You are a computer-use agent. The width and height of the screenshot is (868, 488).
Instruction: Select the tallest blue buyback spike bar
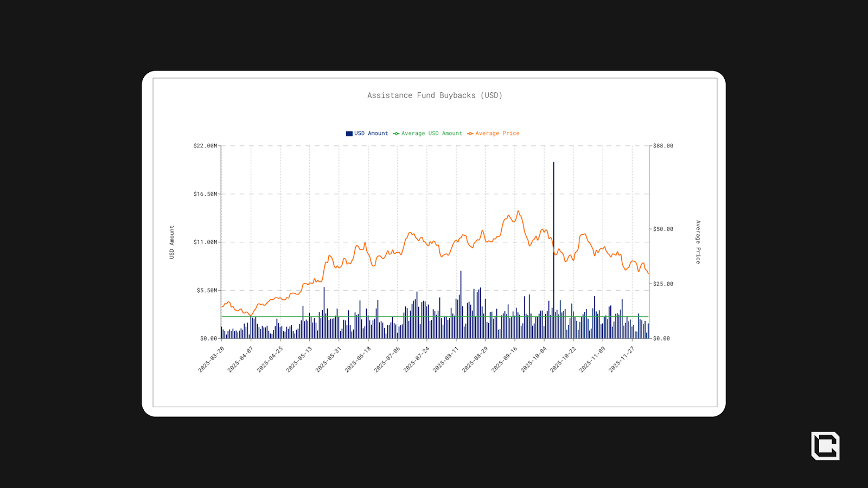[553, 249]
